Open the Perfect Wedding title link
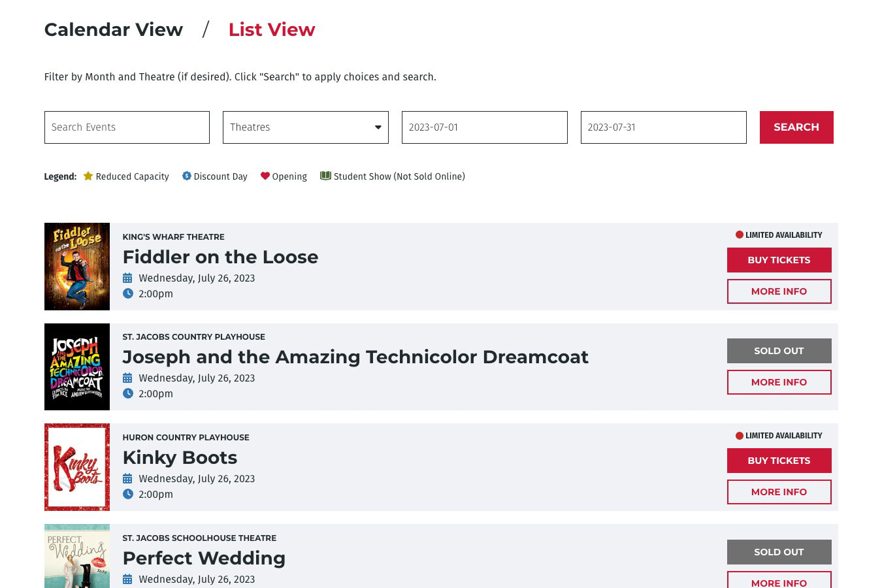The width and height of the screenshot is (882, 588). pos(204,558)
